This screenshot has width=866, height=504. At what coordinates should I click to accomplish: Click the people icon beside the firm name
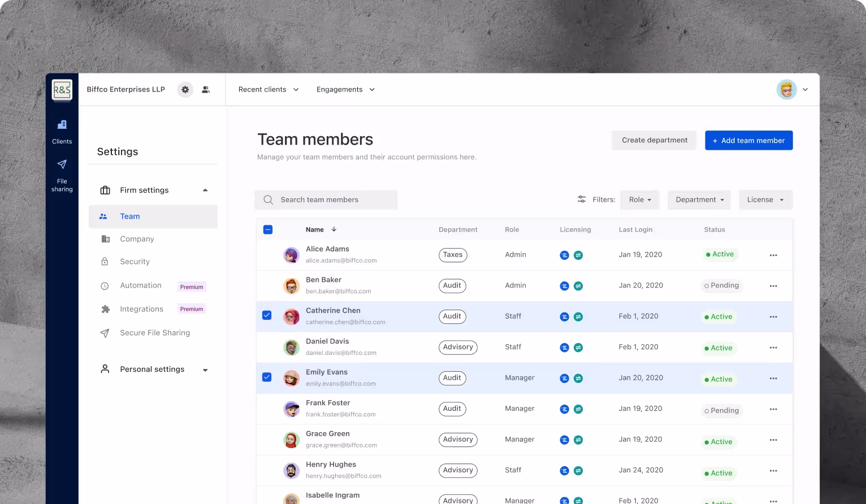pyautogui.click(x=206, y=89)
